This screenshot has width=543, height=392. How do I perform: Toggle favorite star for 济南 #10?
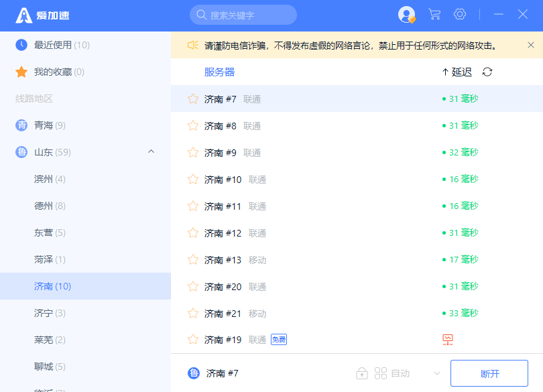[193, 180]
